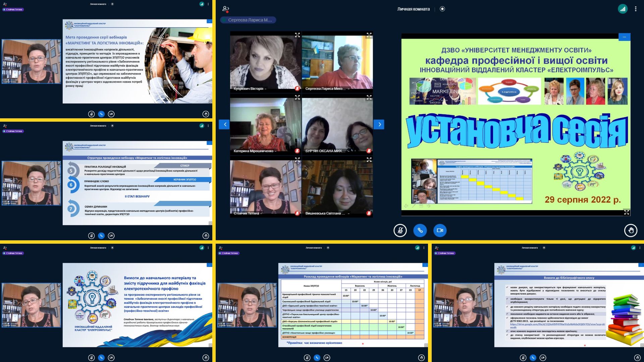The height and width of the screenshot is (362, 644).
Task: Click the large green signal strength icon
Action: click(623, 9)
